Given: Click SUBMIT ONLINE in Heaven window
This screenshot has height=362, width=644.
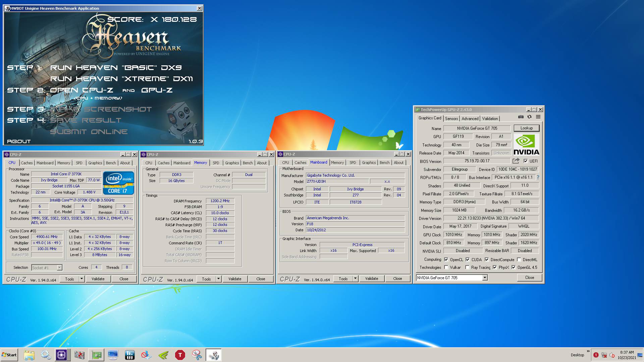Looking at the screenshot, I should [x=89, y=132].
